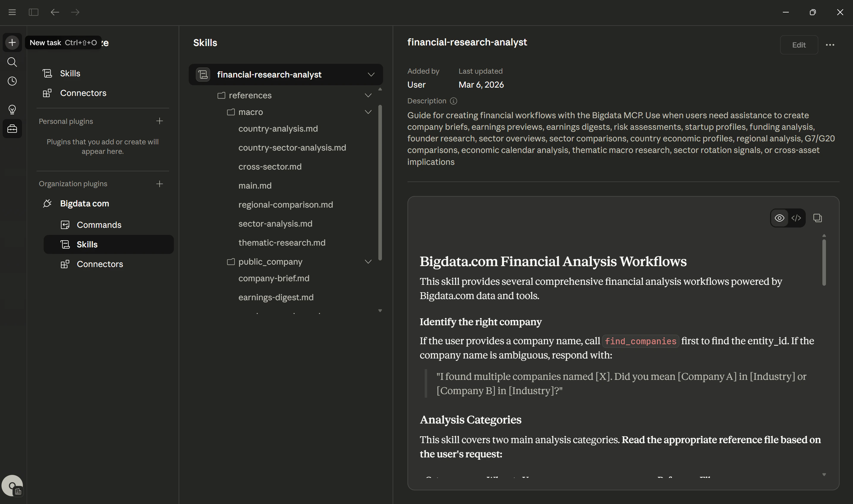
Task: Collapse the macro folder
Action: (x=368, y=112)
